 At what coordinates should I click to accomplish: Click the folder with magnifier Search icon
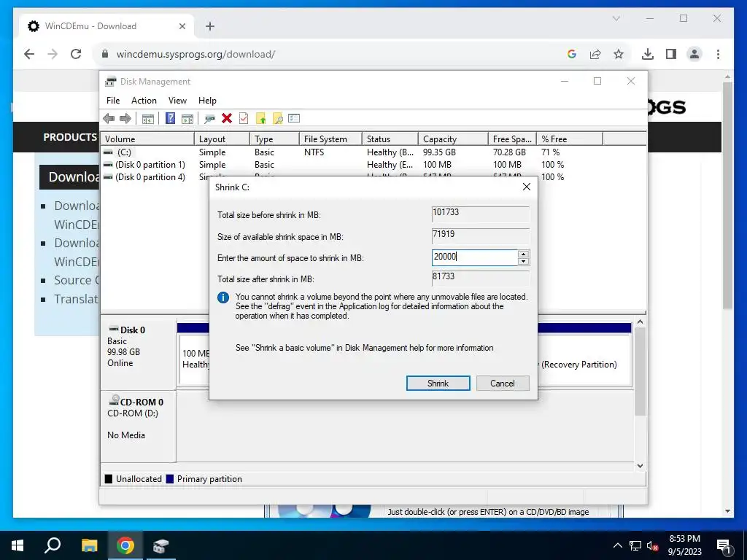click(x=277, y=119)
